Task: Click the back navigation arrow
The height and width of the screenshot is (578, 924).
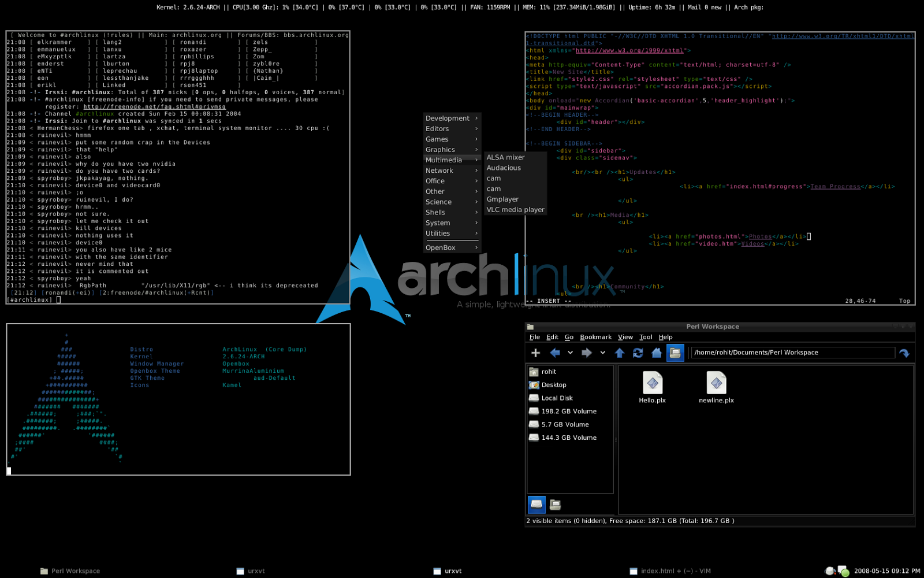Action: coord(555,352)
